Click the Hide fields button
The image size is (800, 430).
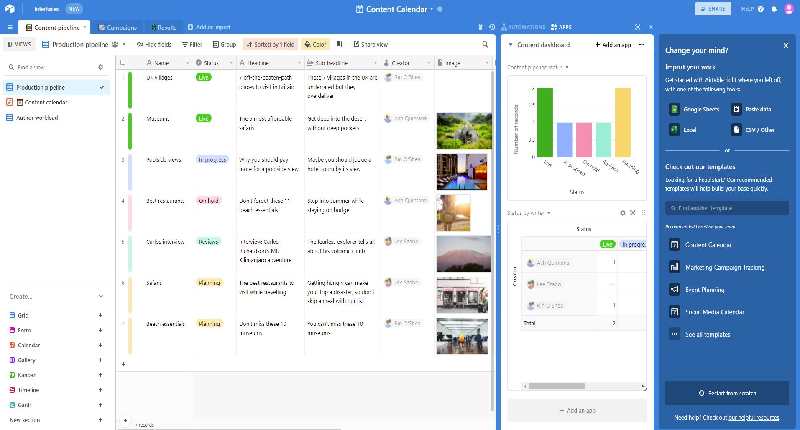pos(154,44)
